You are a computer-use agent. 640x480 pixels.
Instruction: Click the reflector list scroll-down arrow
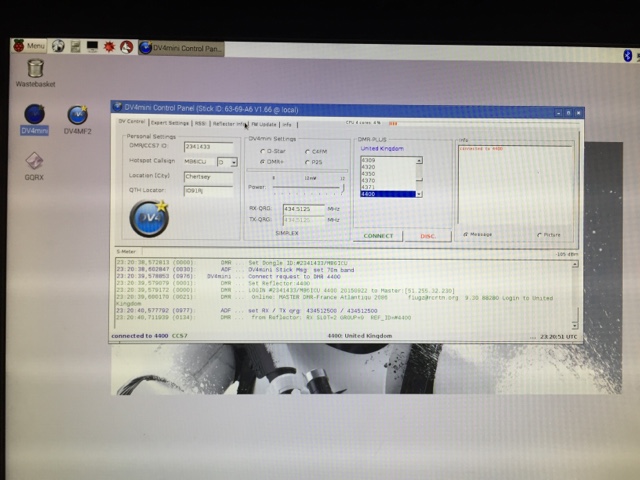tap(419, 194)
